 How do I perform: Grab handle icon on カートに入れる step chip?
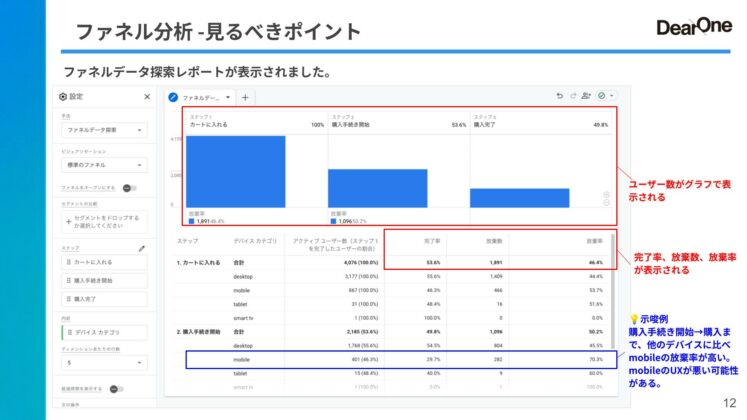[x=69, y=262]
